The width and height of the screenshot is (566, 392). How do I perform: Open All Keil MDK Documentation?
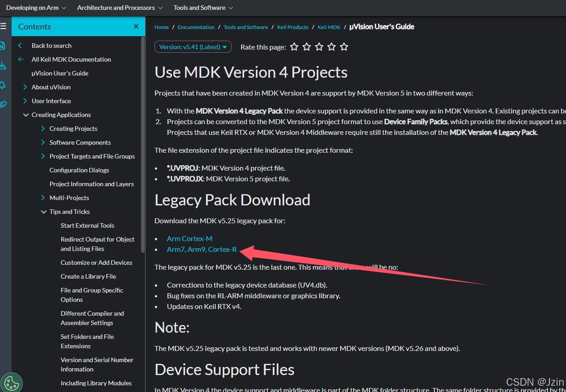click(71, 59)
